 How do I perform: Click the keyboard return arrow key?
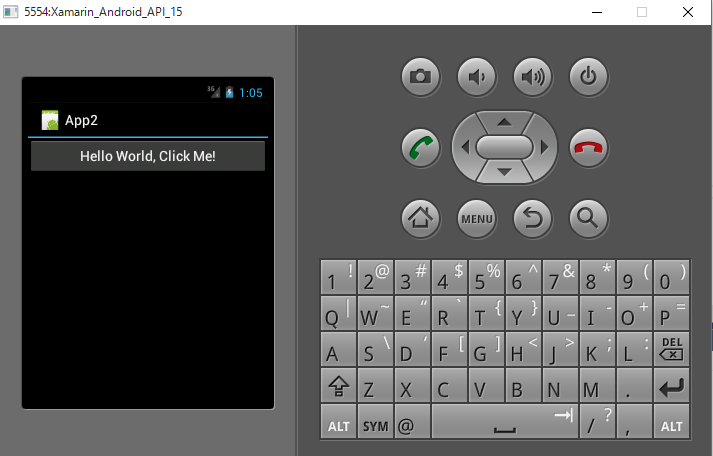coord(672,386)
